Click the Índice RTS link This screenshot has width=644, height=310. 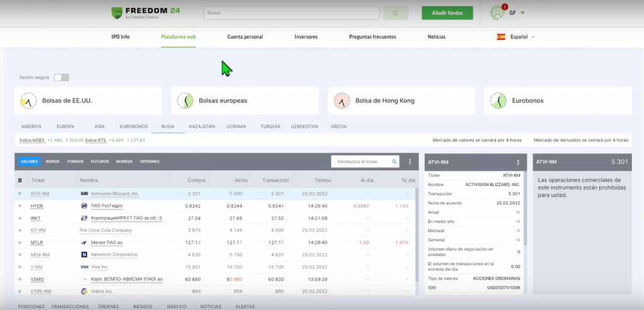click(x=96, y=140)
